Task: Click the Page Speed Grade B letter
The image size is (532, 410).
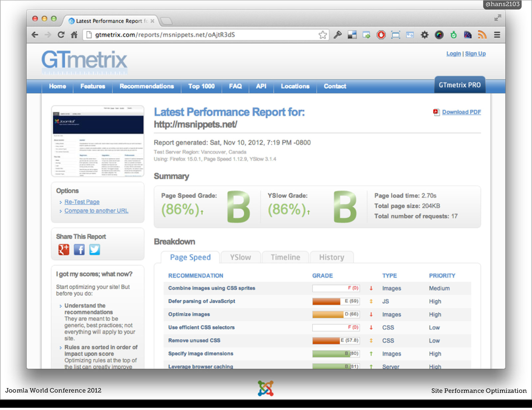Action: [238, 206]
